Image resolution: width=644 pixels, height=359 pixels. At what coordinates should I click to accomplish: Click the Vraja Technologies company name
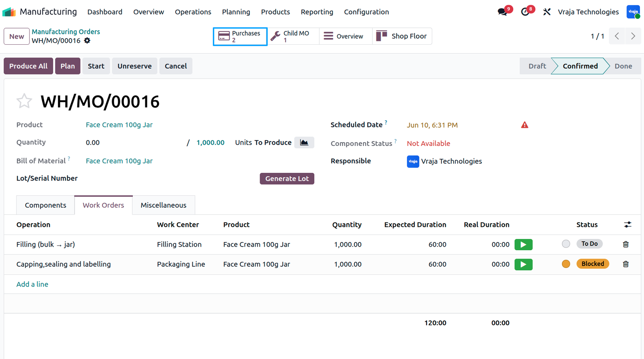coord(588,12)
